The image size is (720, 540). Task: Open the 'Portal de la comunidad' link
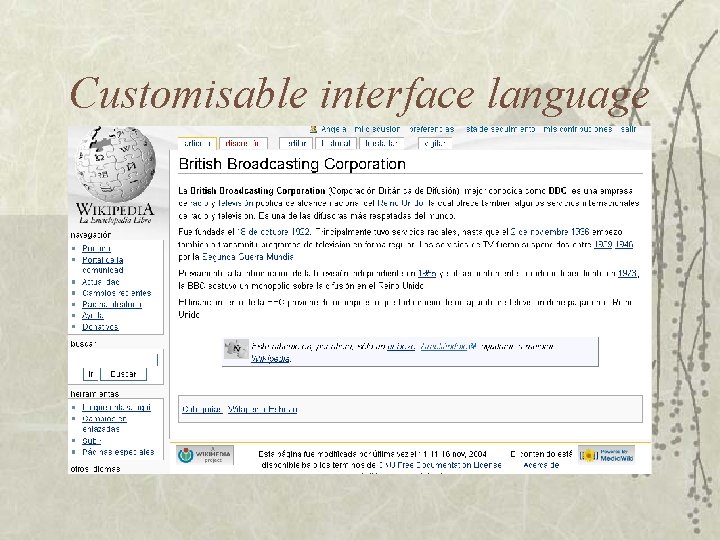(x=103, y=264)
